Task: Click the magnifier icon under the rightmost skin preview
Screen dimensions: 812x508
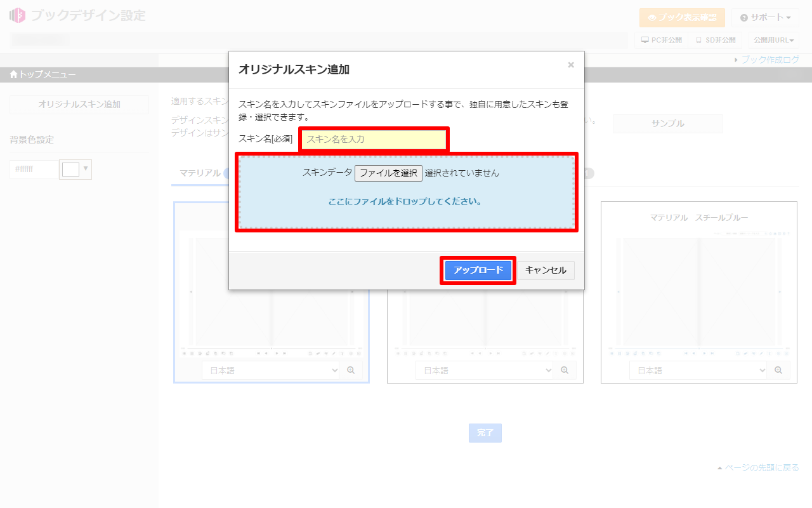Action: tap(779, 370)
